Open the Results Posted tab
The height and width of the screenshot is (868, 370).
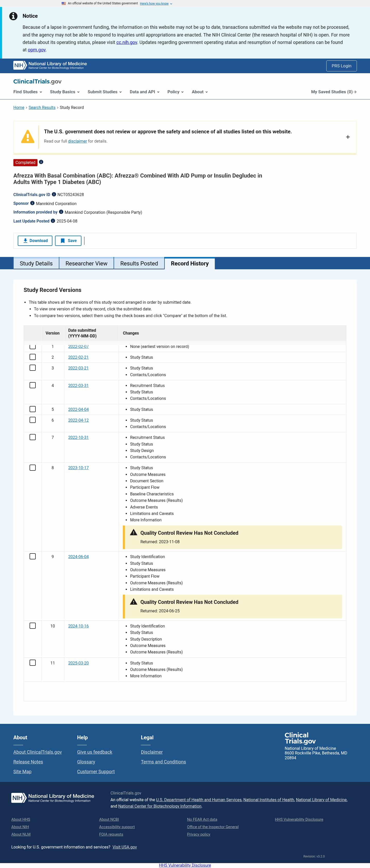pos(139,263)
